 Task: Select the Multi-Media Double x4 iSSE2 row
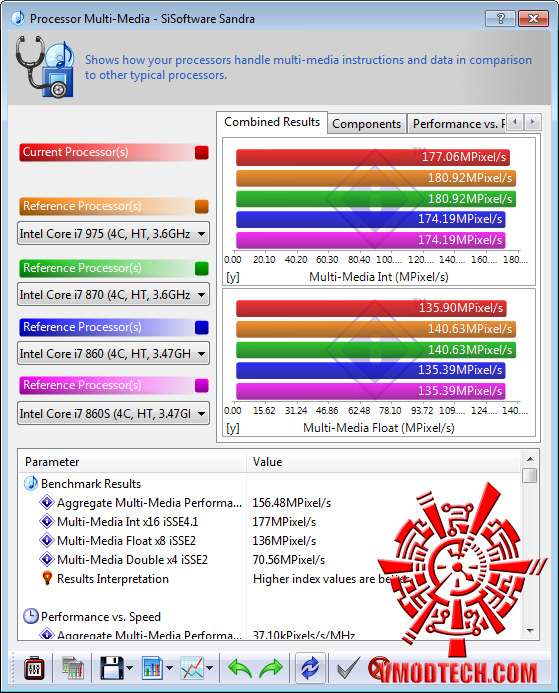pyautogui.click(x=271, y=560)
